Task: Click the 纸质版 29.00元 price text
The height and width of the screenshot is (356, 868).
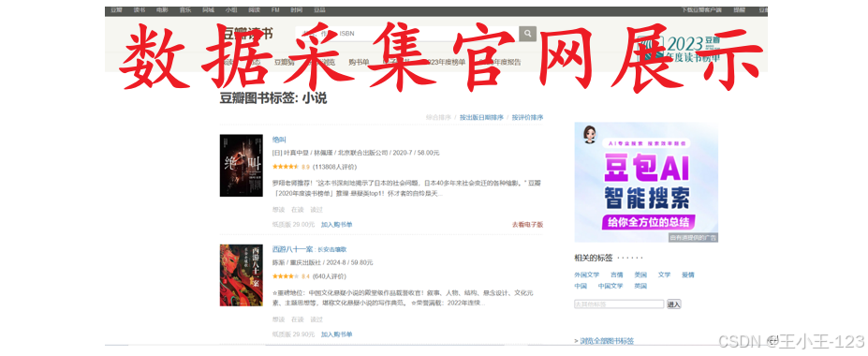Action: (x=293, y=224)
